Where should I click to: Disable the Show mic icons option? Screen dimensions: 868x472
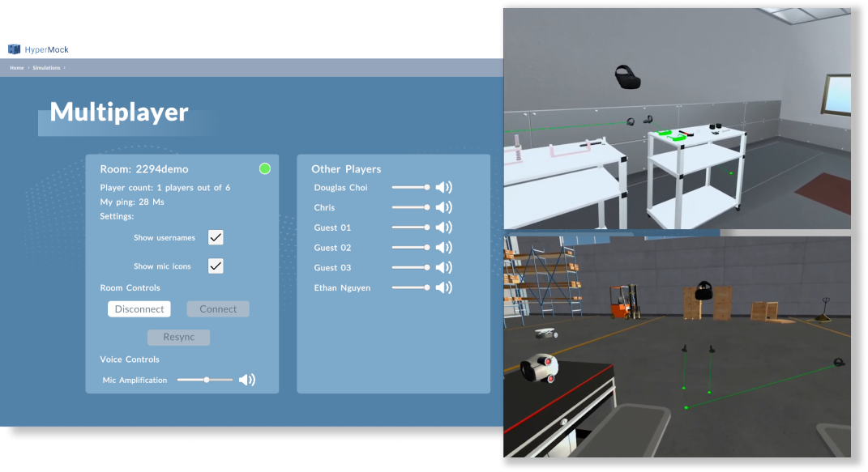pyautogui.click(x=216, y=266)
